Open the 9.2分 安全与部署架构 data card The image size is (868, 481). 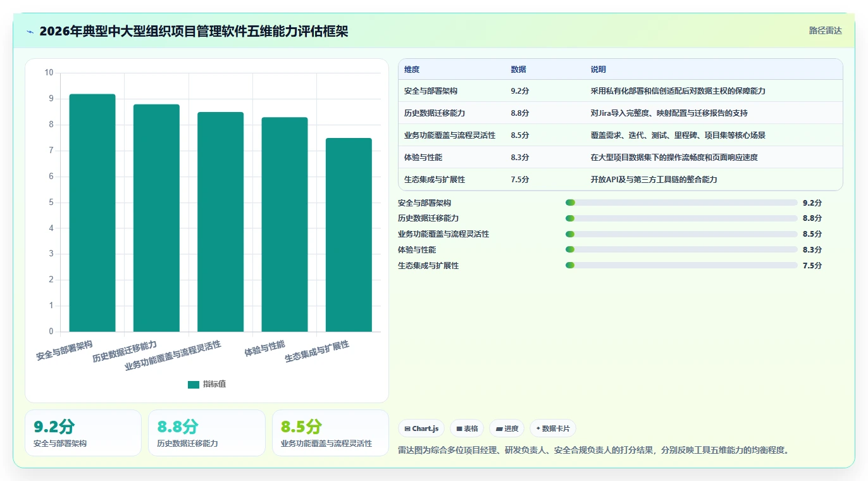[83, 433]
